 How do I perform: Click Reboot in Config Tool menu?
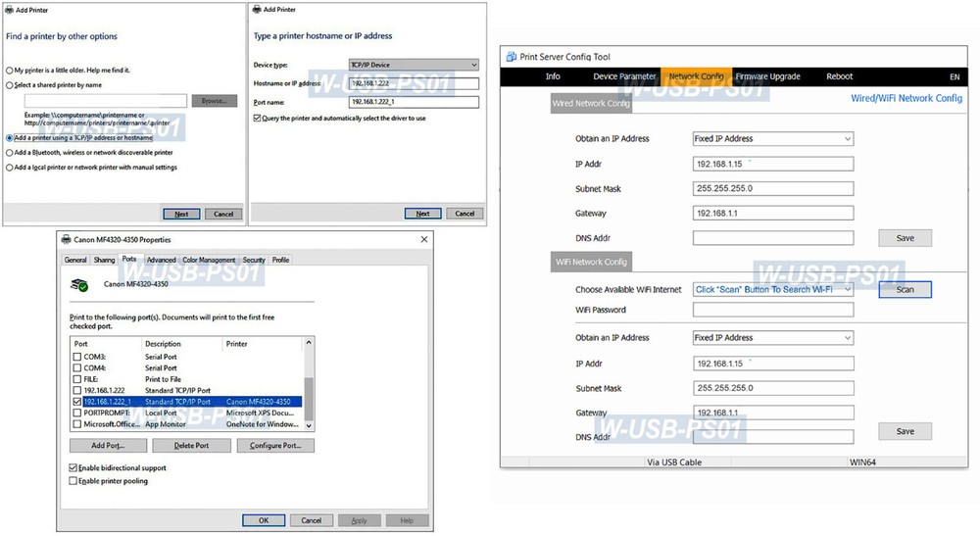coord(840,76)
